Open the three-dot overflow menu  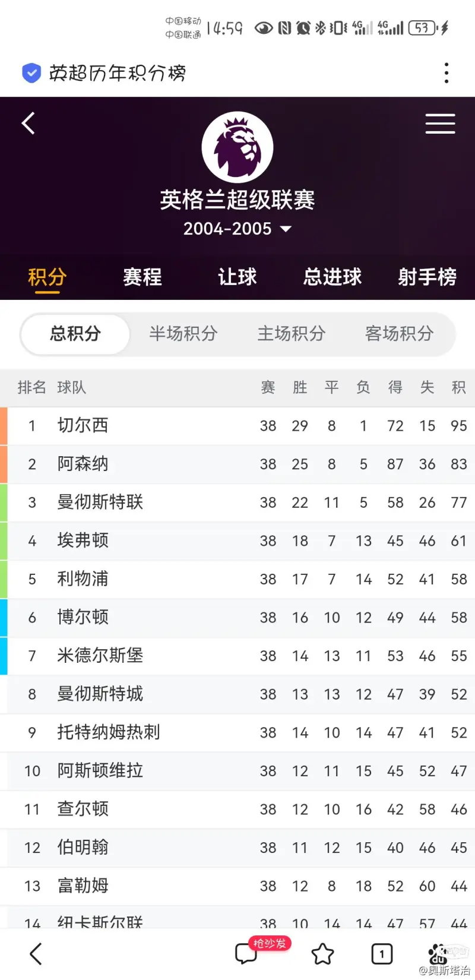(446, 73)
